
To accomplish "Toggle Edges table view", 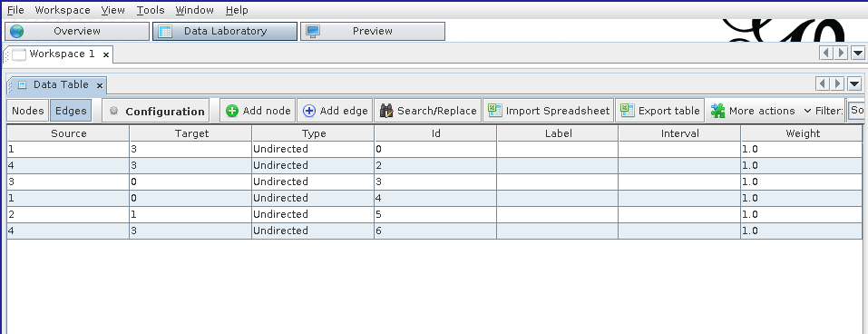I will point(71,111).
